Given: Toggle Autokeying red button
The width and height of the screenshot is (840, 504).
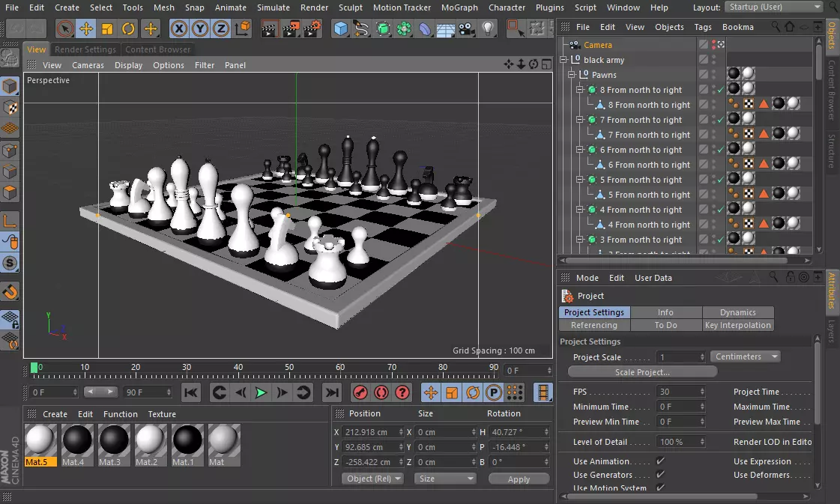Looking at the screenshot, I should tap(381, 392).
